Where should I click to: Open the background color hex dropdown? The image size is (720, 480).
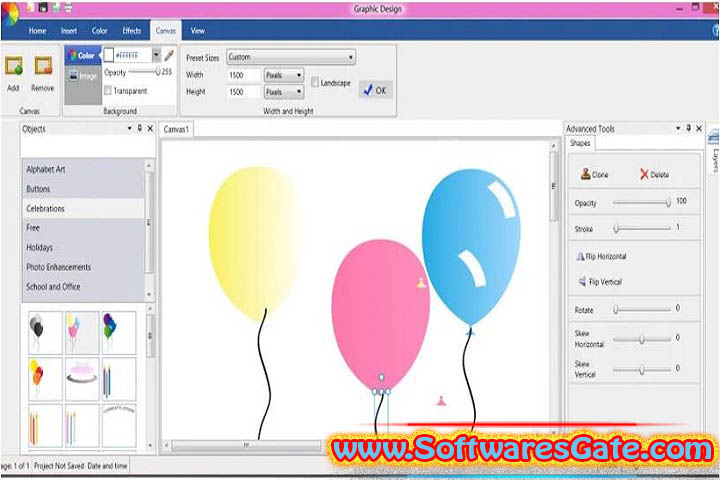(156, 55)
